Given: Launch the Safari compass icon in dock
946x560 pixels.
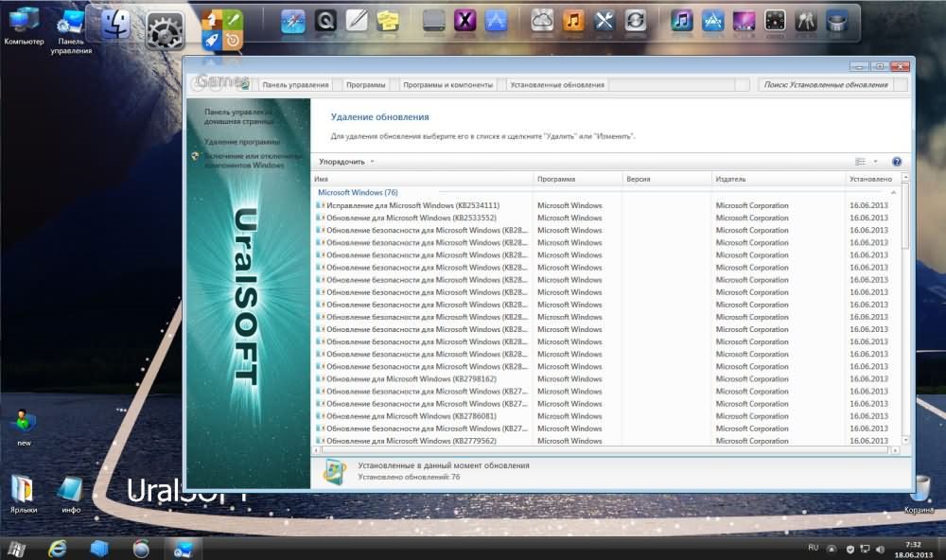Looking at the screenshot, I should click(x=292, y=20).
